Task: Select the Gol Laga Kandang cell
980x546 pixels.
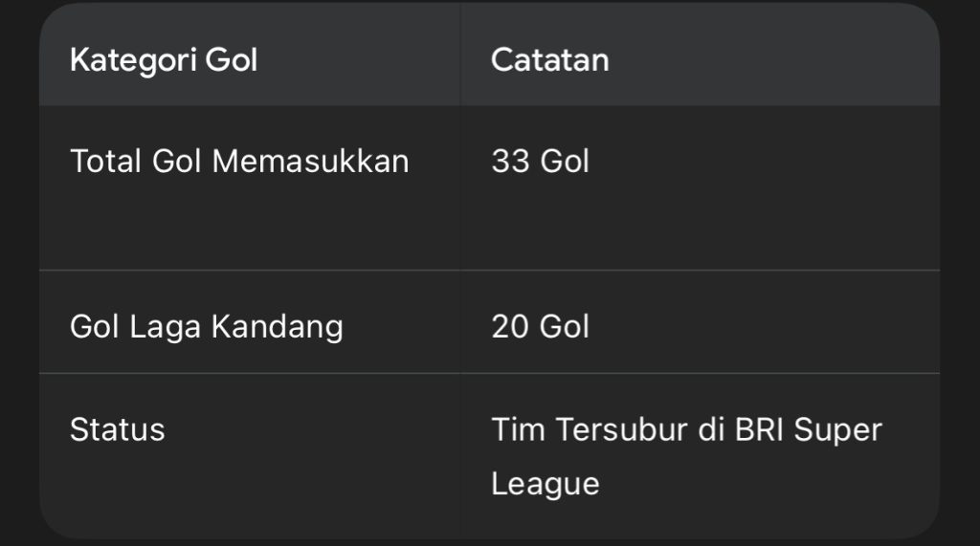Action: 206,327
